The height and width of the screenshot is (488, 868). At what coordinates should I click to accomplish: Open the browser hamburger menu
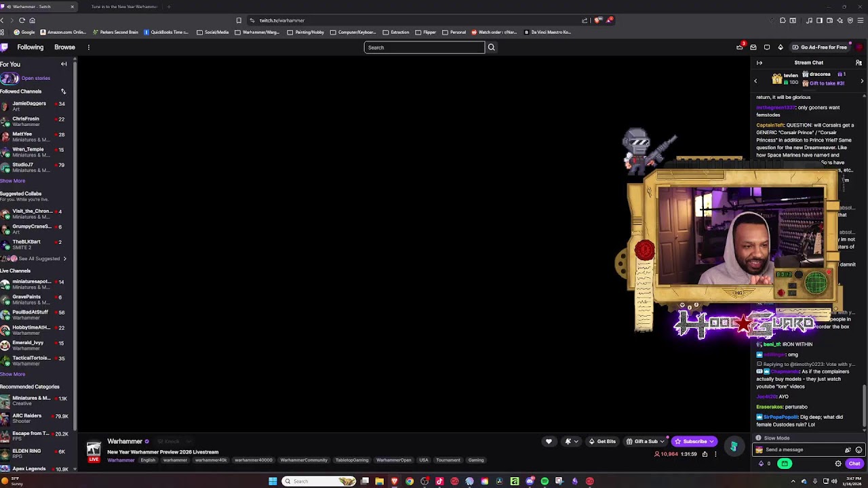click(x=861, y=20)
